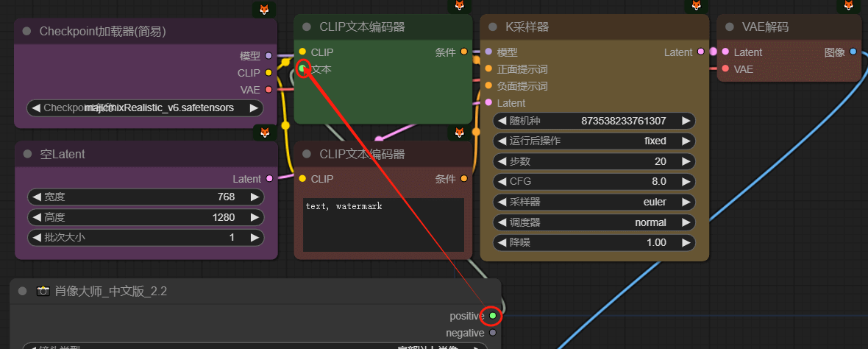Collapse the Checkpoint加载器(简易) node via its title dot
Image resolution: width=868 pixels, height=349 pixels.
point(27,31)
